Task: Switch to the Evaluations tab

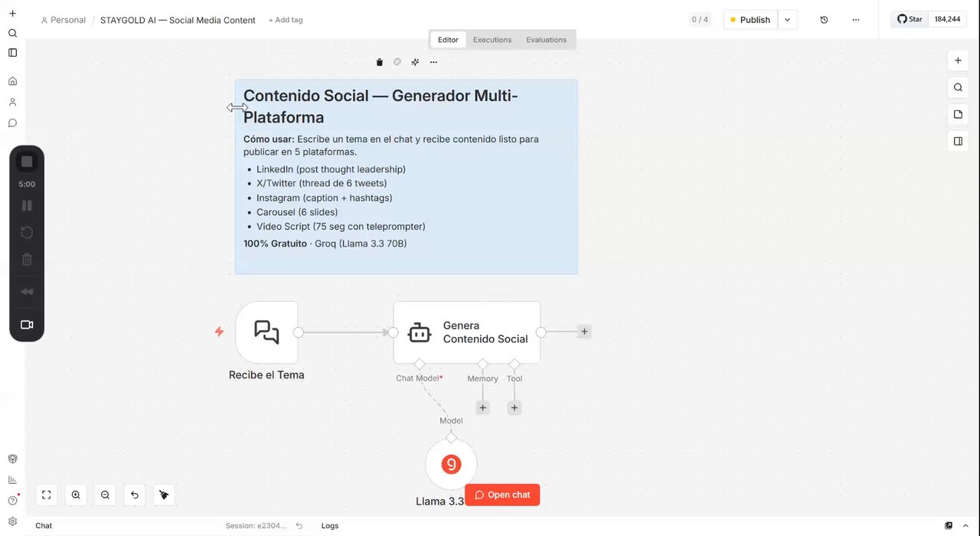Action: [546, 40]
